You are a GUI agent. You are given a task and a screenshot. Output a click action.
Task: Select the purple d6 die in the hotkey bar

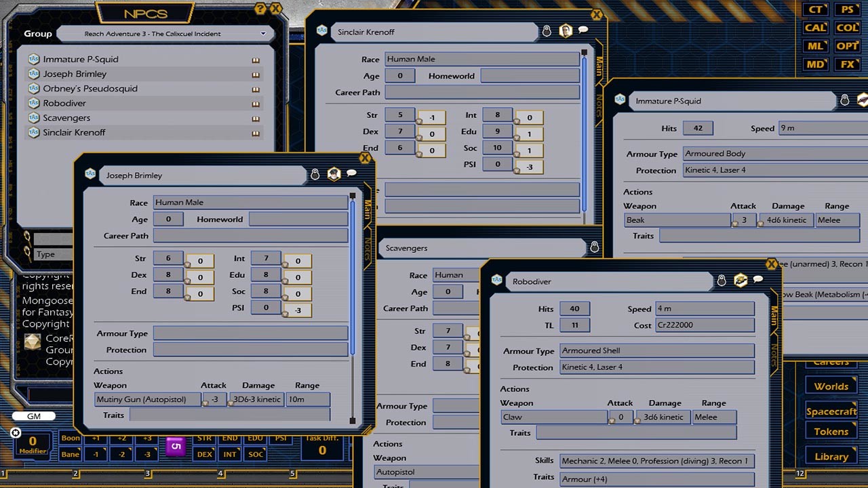coord(176,446)
